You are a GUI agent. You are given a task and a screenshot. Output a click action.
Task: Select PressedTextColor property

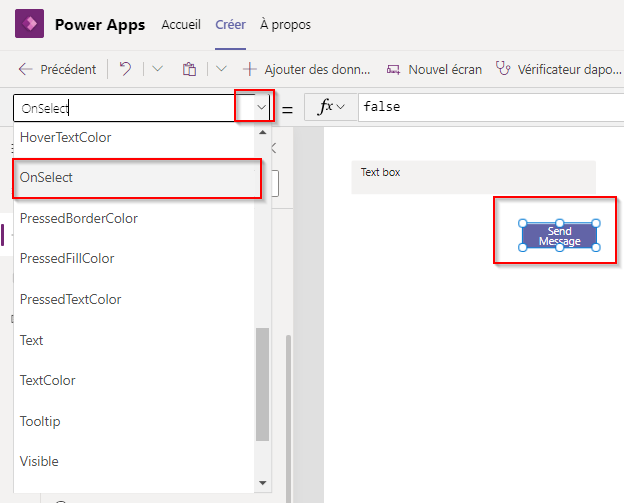(134, 299)
